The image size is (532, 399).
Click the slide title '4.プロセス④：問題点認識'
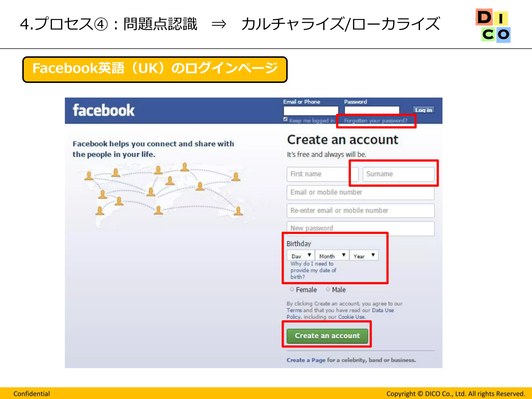[x=109, y=24]
